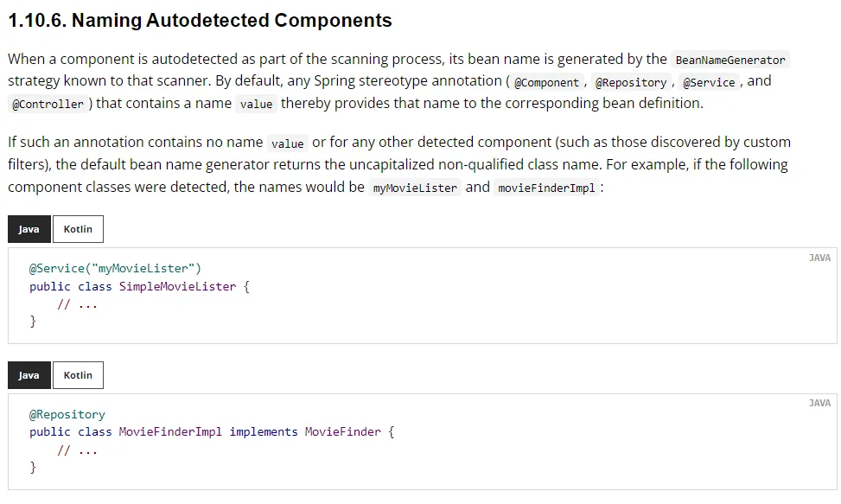
Task: Click the MovieFinder interface name in the code
Action: coord(342,431)
